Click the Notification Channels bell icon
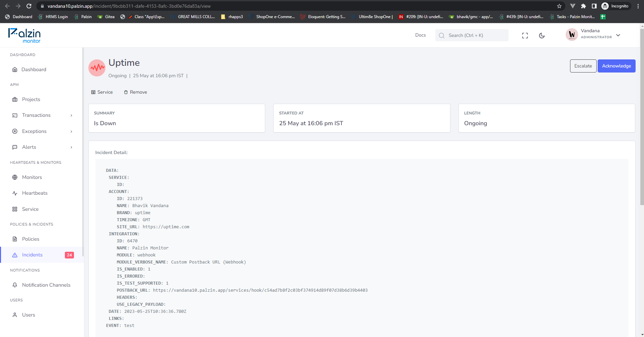 click(15, 285)
